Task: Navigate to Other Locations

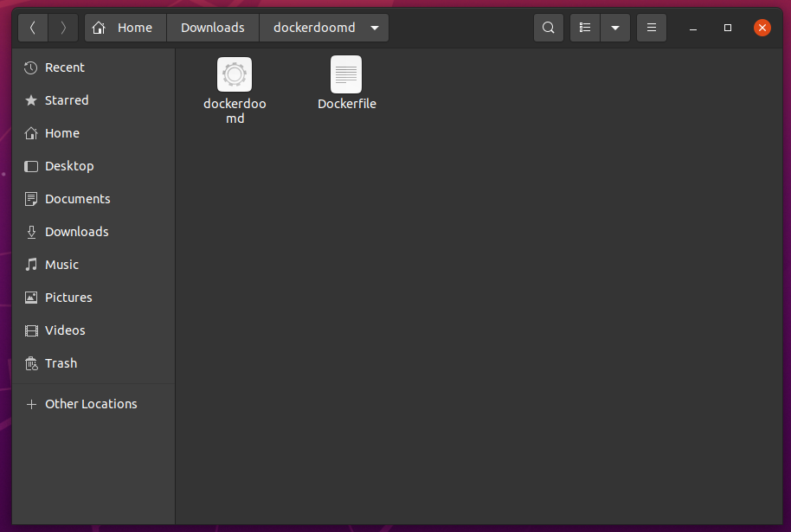Action: pyautogui.click(x=90, y=403)
